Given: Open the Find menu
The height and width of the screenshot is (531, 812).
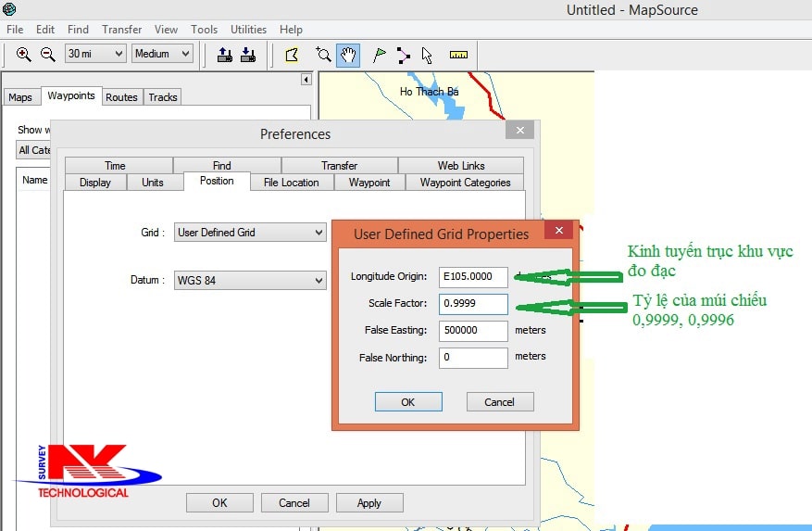Looking at the screenshot, I should 78,30.
